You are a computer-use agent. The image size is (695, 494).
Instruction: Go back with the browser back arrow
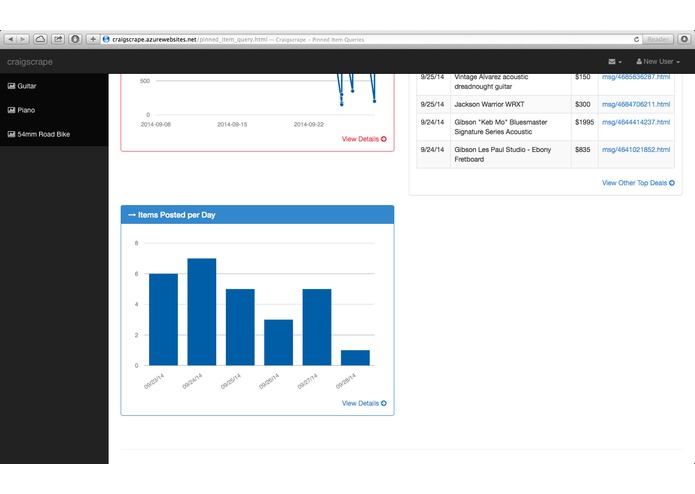coord(11,39)
